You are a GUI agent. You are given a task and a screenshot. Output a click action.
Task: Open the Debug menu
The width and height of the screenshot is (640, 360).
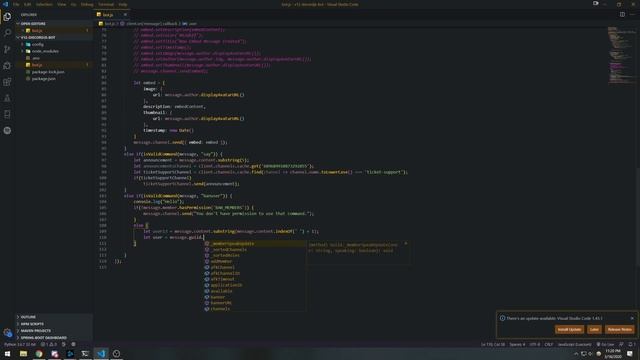tap(87, 4)
